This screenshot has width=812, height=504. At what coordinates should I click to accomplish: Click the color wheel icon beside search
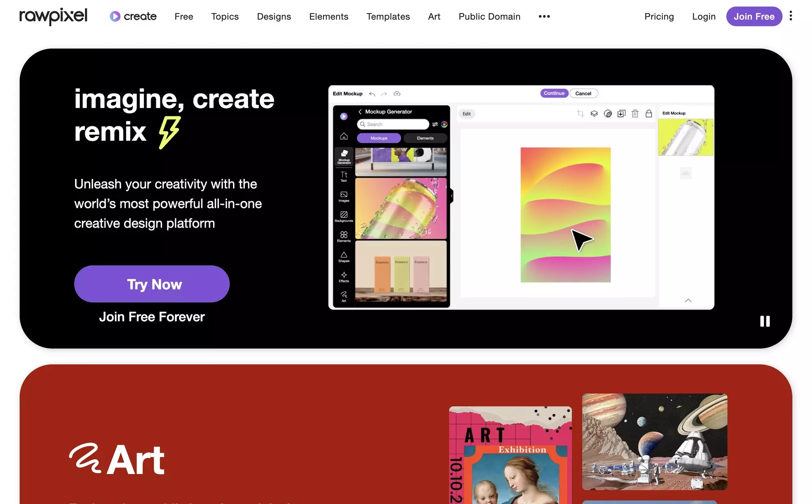point(444,125)
